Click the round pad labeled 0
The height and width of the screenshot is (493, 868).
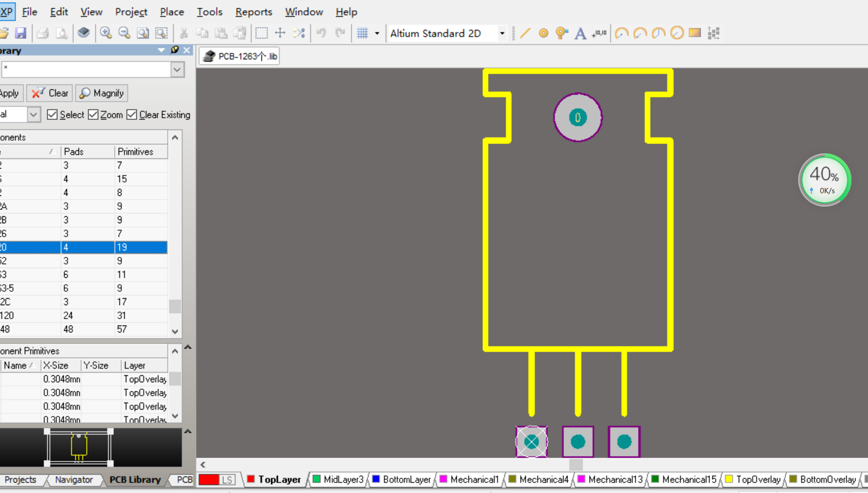[578, 117]
